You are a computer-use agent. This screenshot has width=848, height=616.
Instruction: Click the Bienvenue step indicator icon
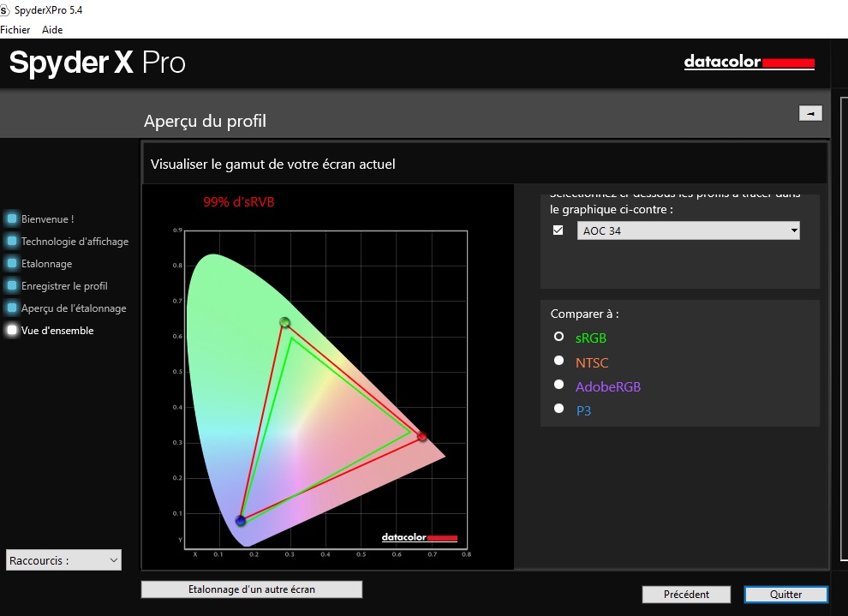click(12, 219)
